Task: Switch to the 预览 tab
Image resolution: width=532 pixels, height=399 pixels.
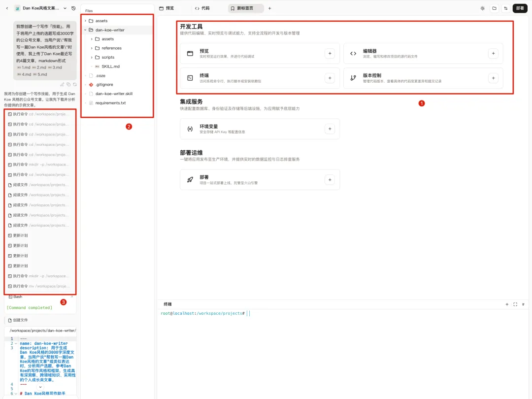Action: coord(166,8)
